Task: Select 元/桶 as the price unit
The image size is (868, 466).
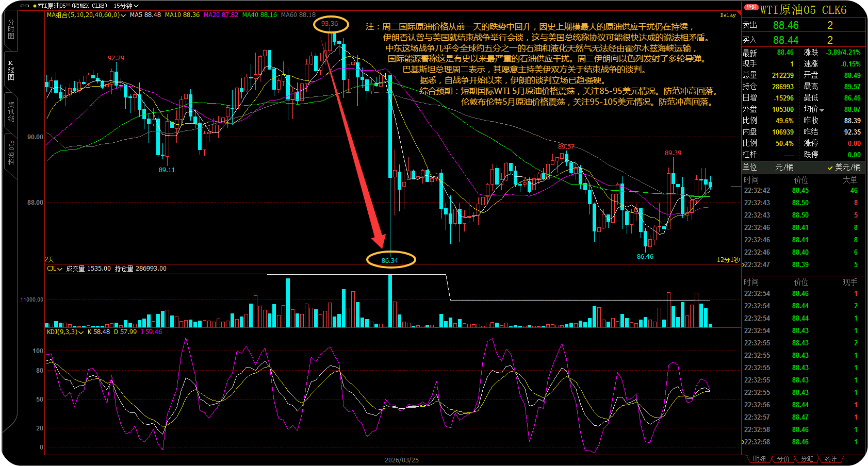Action: [x=784, y=168]
